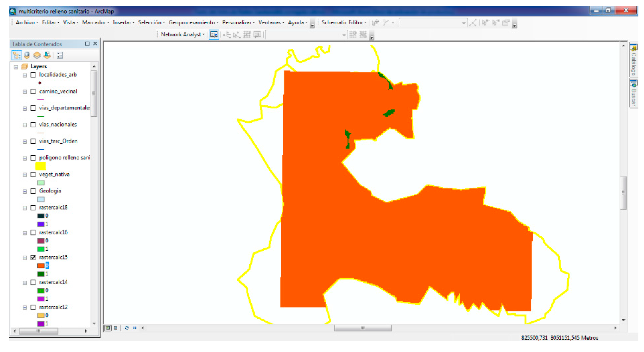644x352 pixels.
Task: Switch to layout view icon
Action: point(116,328)
